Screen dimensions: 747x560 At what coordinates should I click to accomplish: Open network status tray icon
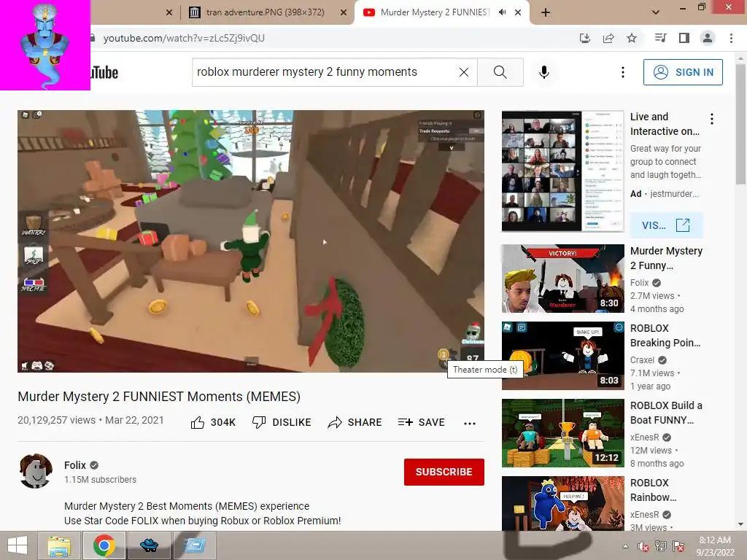[x=661, y=547]
